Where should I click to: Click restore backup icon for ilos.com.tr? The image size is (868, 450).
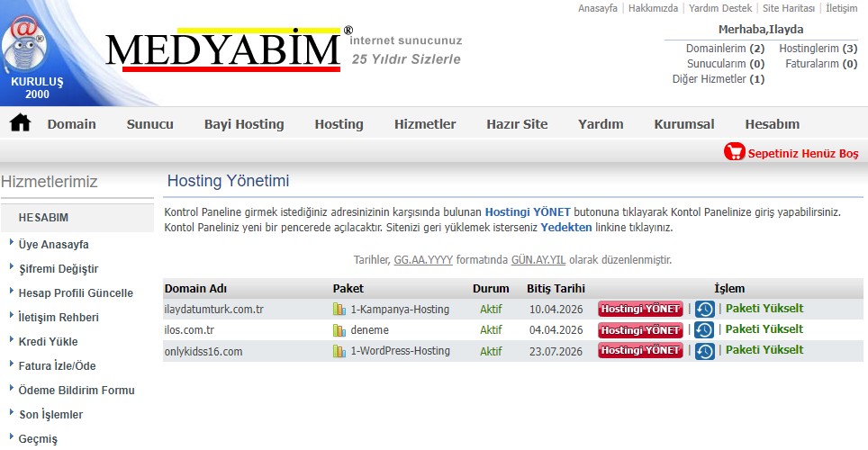pos(704,330)
